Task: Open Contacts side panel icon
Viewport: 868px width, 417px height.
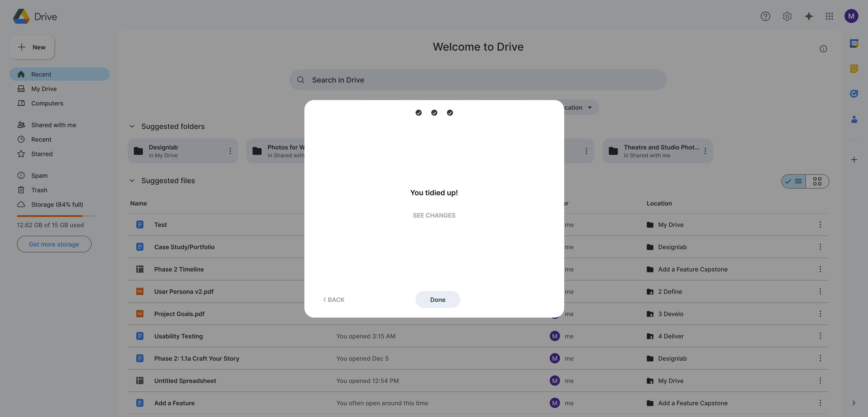Action: [x=854, y=119]
